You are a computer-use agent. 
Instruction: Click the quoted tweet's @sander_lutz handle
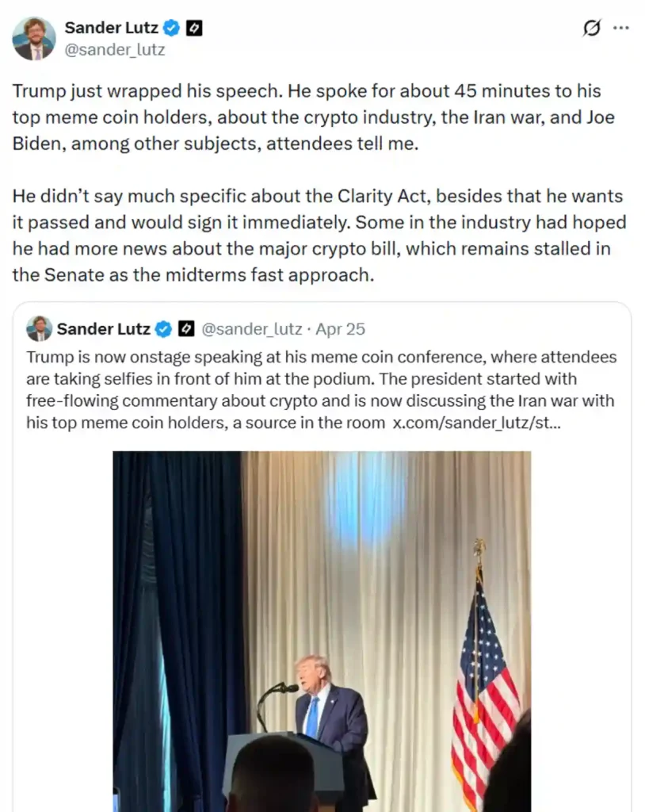[x=252, y=328]
